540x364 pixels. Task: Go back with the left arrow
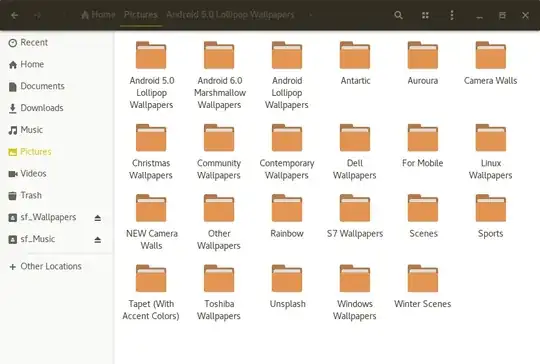coord(14,15)
